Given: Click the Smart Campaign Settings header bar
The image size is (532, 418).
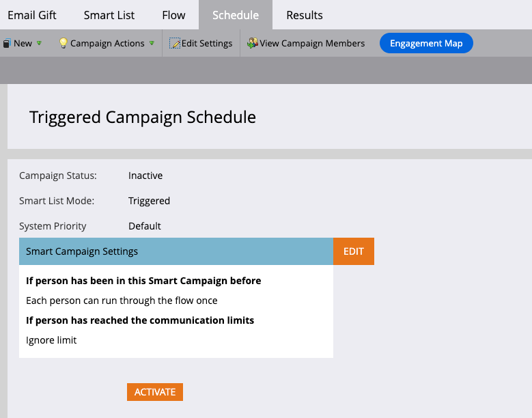Looking at the screenshot, I should pyautogui.click(x=176, y=251).
